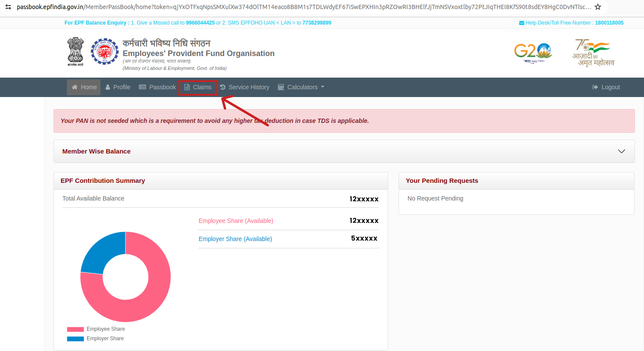644x351 pixels.
Task: Click the Passbook card icon
Action: pos(142,87)
